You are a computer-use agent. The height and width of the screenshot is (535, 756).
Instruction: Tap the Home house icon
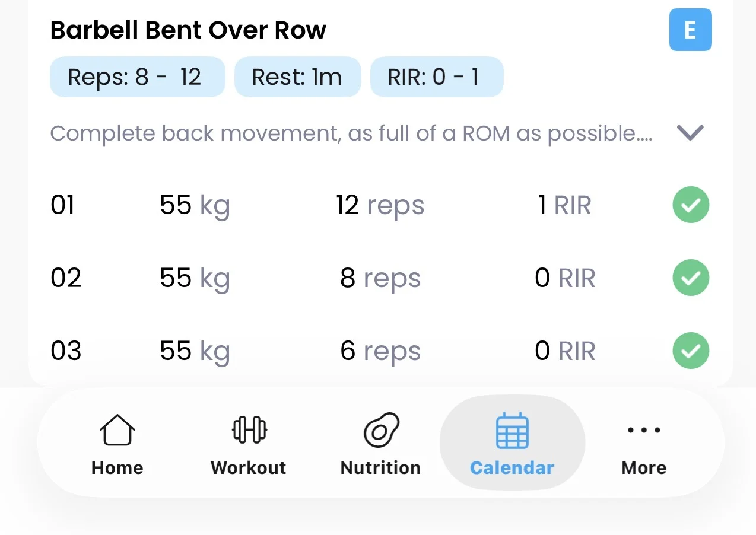[x=117, y=430]
